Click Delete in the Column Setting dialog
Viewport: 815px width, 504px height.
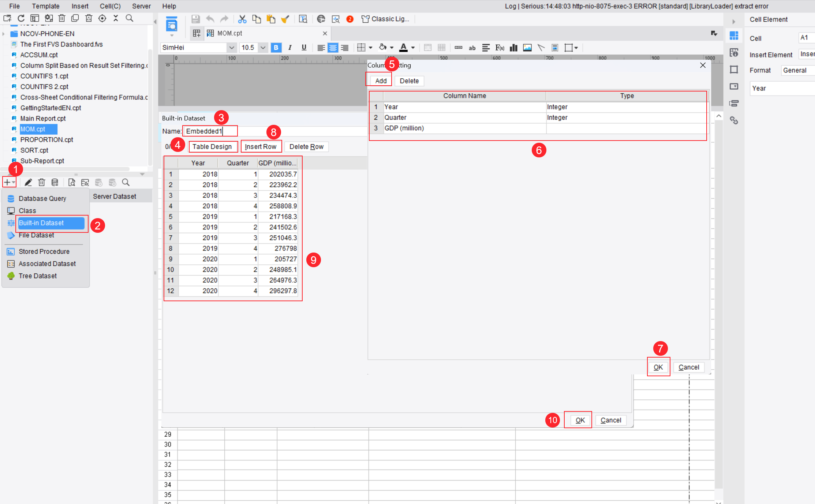[x=409, y=81]
